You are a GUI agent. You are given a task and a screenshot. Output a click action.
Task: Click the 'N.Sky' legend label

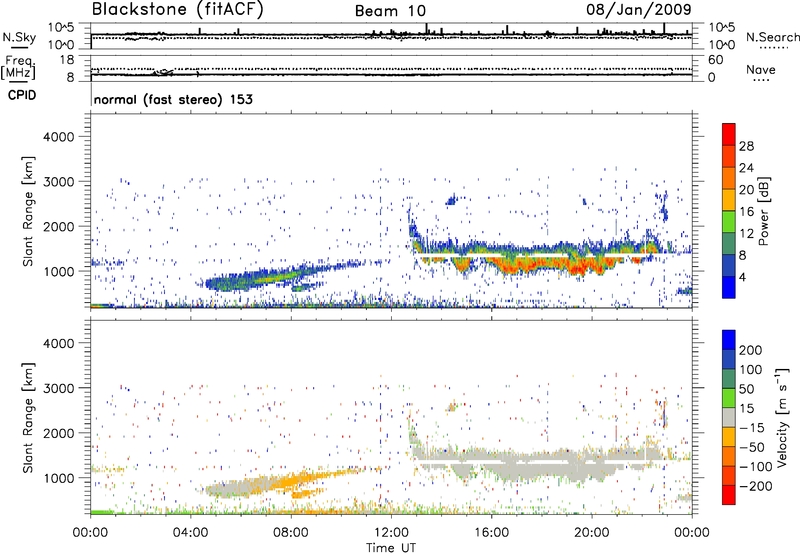[19, 37]
